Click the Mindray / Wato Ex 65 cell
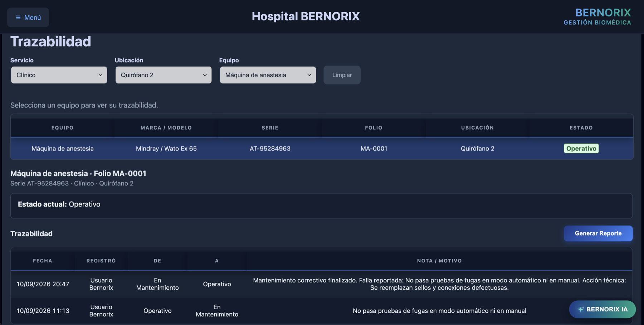Image resolution: width=644 pixels, height=325 pixels. point(166,149)
